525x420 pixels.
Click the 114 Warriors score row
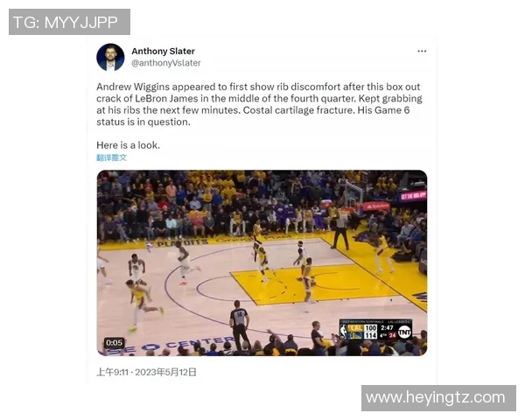point(362,335)
